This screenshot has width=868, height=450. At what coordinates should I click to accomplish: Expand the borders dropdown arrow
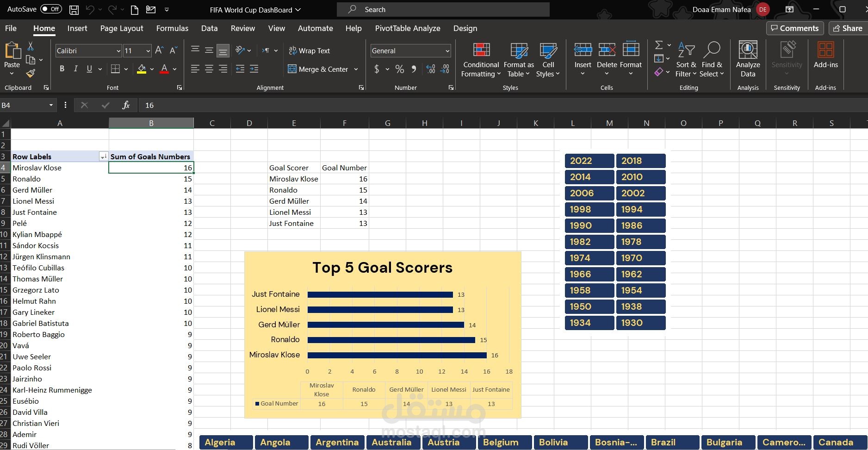pos(126,69)
